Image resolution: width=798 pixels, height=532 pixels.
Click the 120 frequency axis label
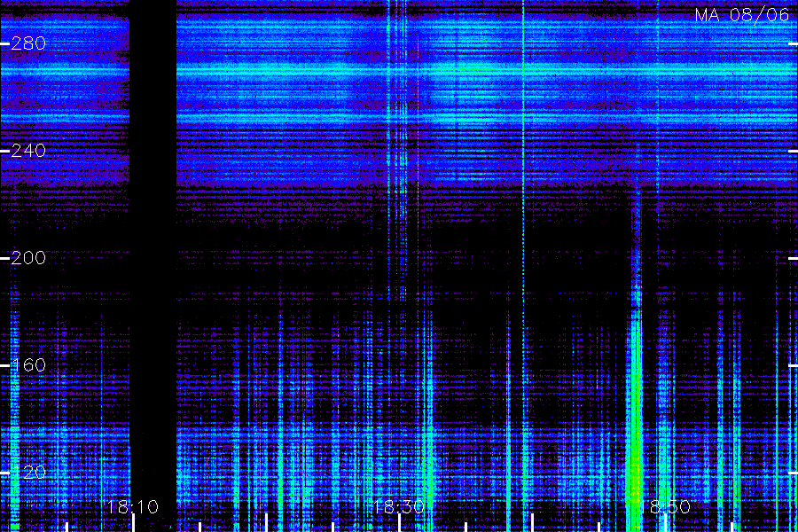[28, 473]
